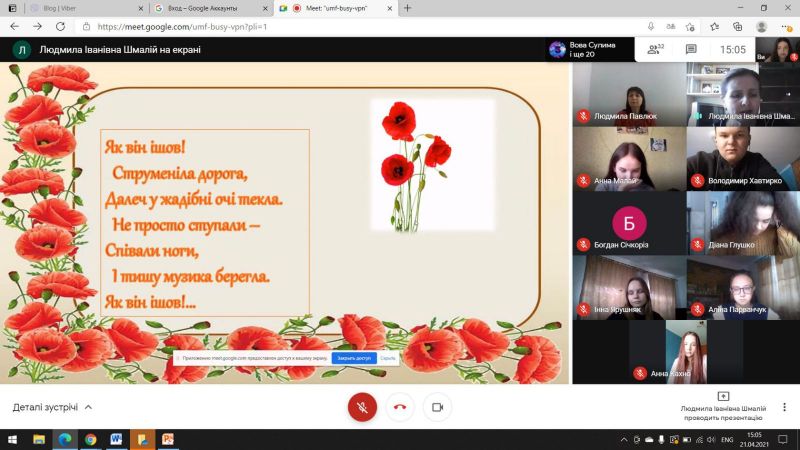Leave the call with the hang-up button
Image resolution: width=800 pixels, height=450 pixels.
tap(400, 407)
